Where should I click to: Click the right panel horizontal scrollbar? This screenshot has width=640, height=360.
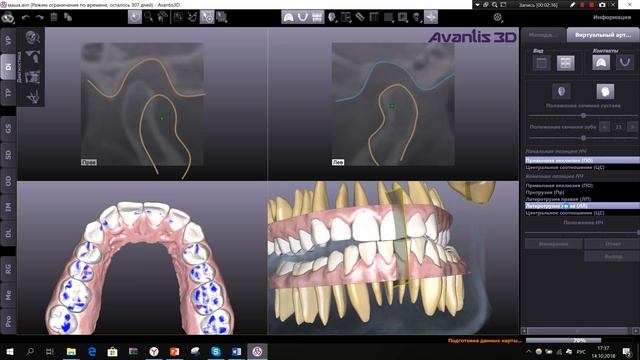580,331
